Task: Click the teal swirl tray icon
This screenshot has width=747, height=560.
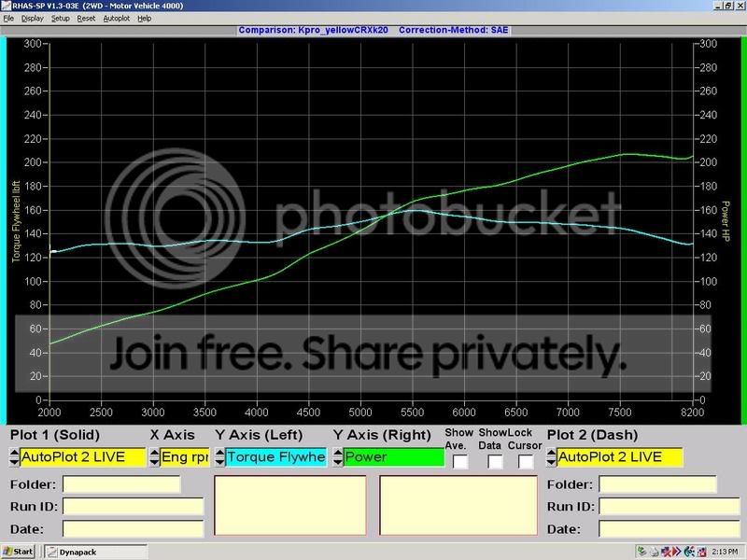Action: [689, 552]
